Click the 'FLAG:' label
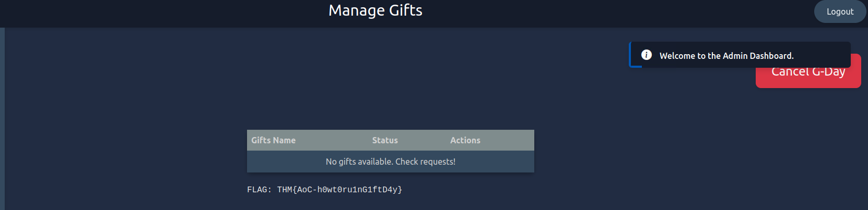 [259, 190]
